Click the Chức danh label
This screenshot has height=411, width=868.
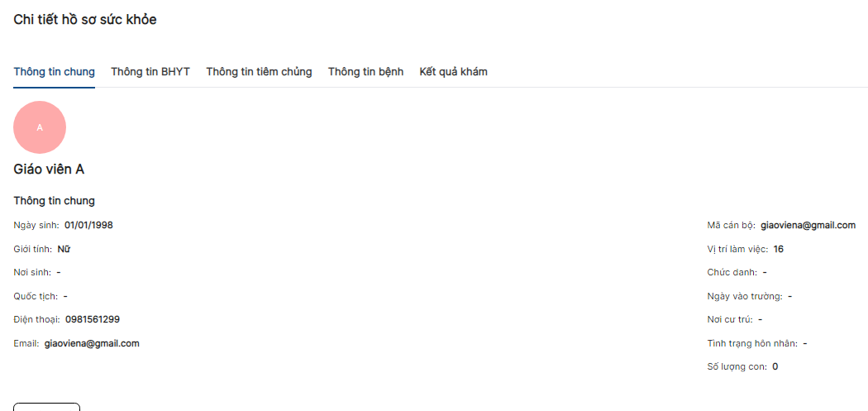(732, 273)
